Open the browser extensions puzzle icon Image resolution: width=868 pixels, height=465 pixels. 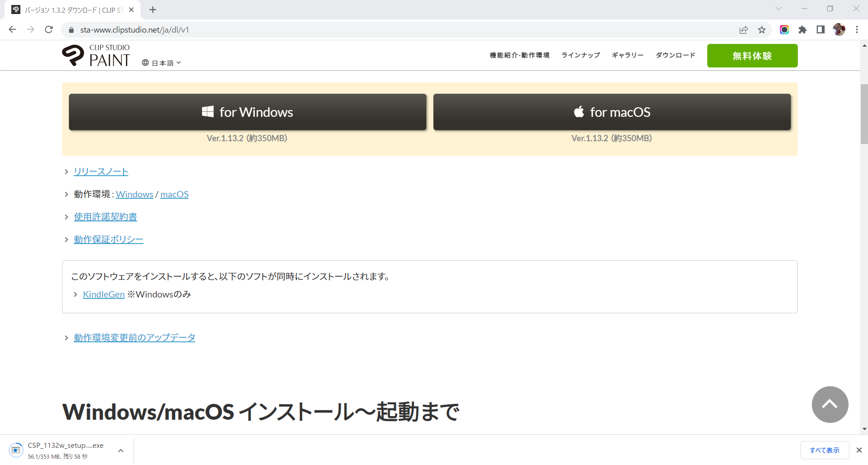click(802, 30)
